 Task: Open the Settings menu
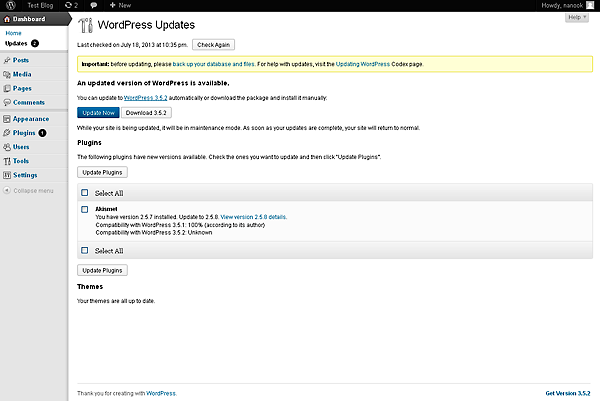(25, 175)
